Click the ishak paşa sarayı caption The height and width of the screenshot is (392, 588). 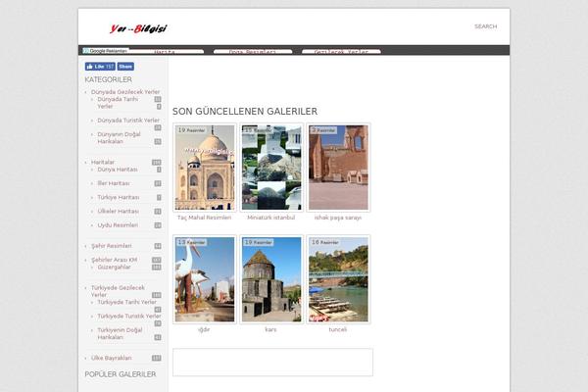[338, 218]
